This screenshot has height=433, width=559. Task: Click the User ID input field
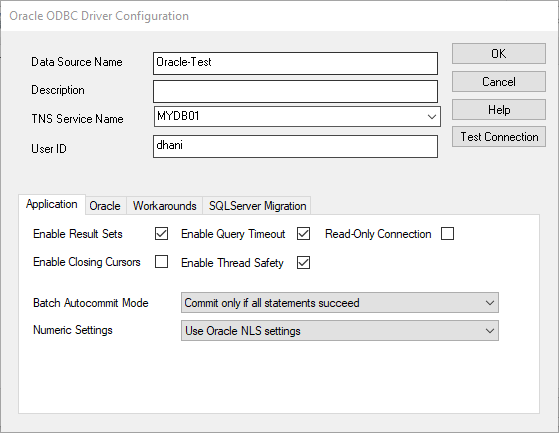pos(296,146)
